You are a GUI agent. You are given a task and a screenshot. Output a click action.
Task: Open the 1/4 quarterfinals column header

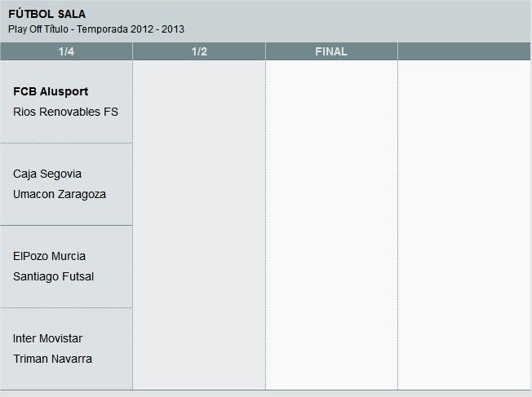[66, 51]
